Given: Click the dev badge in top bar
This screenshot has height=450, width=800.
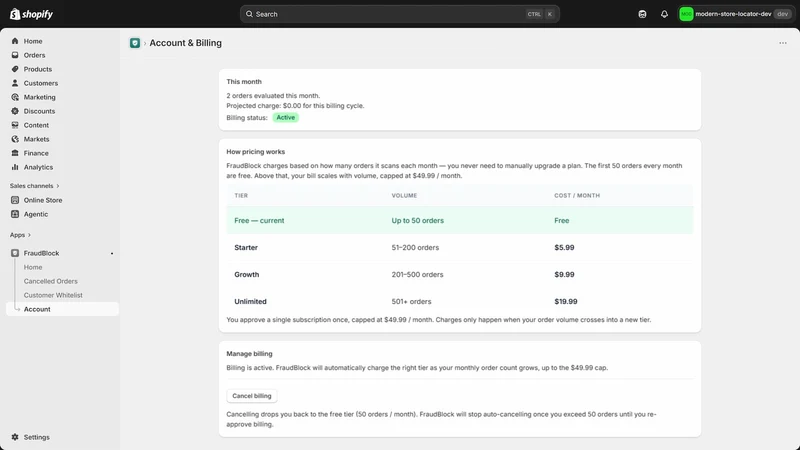Looking at the screenshot, I should point(783,14).
